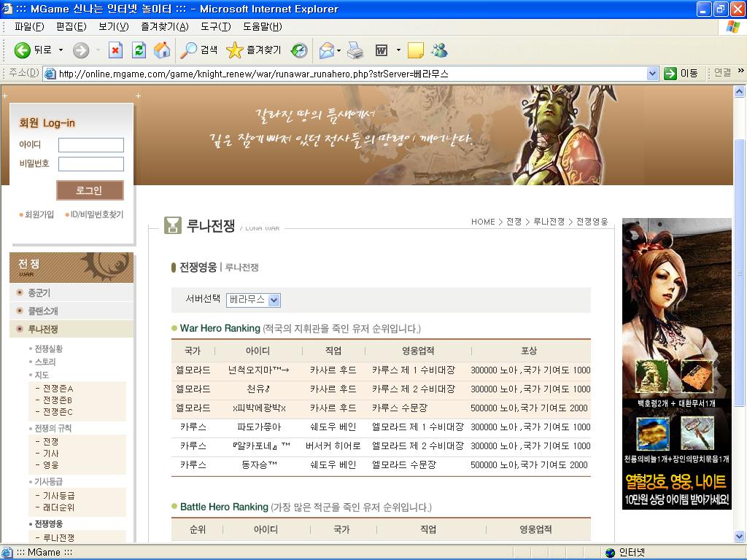Open the Messenger people icon
747x560 pixels.
[x=440, y=50]
